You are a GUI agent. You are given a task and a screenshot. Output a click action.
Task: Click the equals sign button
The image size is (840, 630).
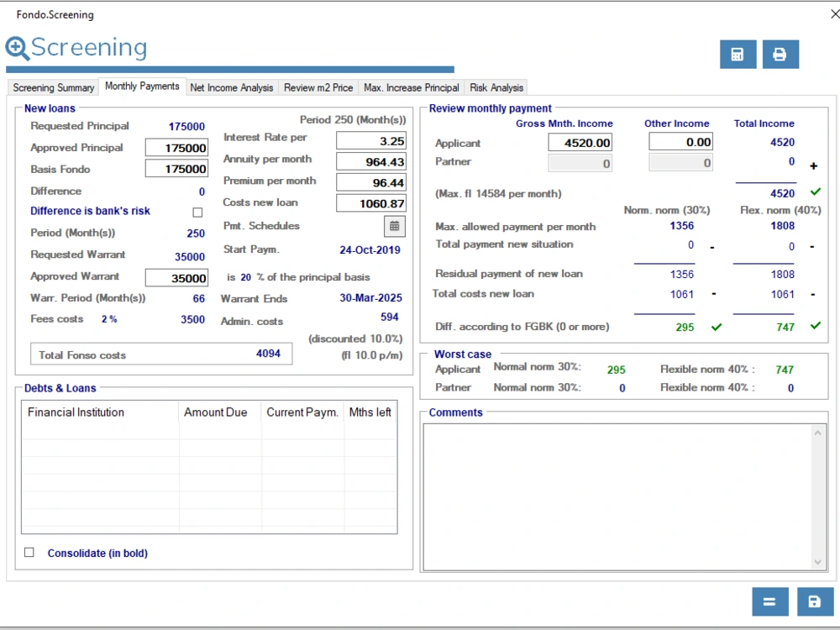[770, 601]
